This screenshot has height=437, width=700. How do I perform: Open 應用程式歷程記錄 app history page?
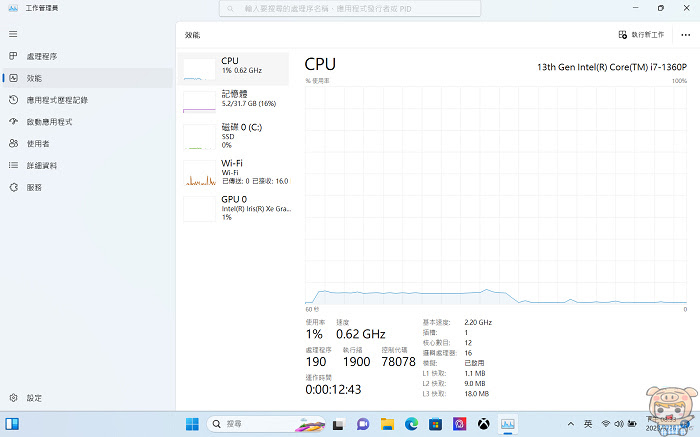pyautogui.click(x=87, y=100)
